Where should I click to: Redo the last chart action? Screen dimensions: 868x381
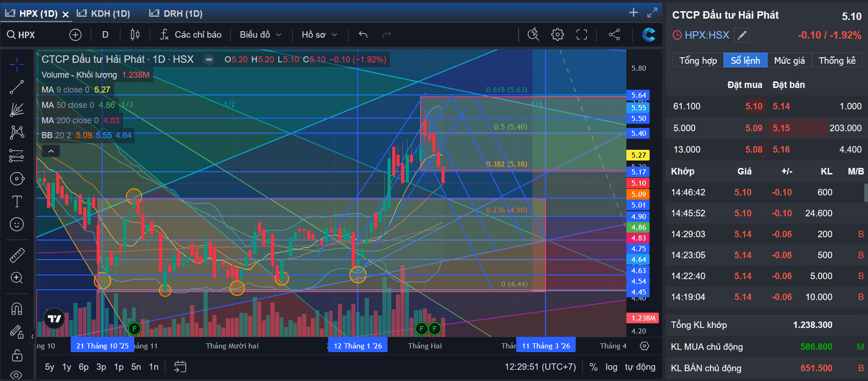pos(387,34)
